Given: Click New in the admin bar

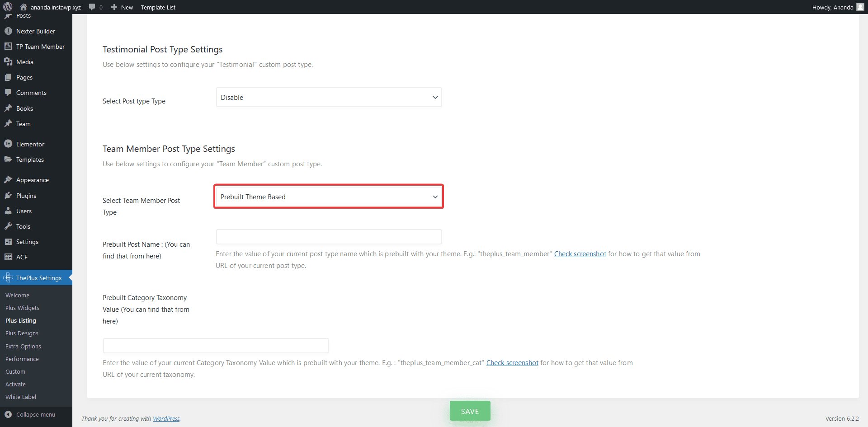Looking at the screenshot, I should tap(127, 7).
